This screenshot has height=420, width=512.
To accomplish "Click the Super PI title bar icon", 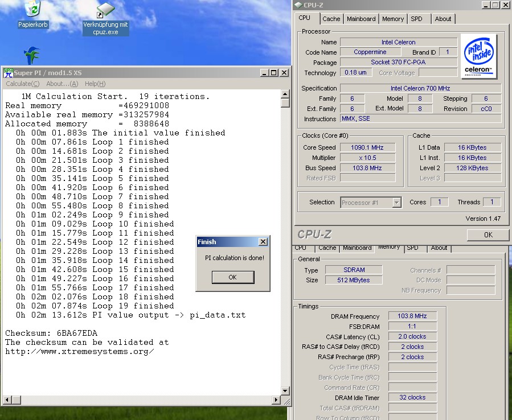I will coord(8,73).
